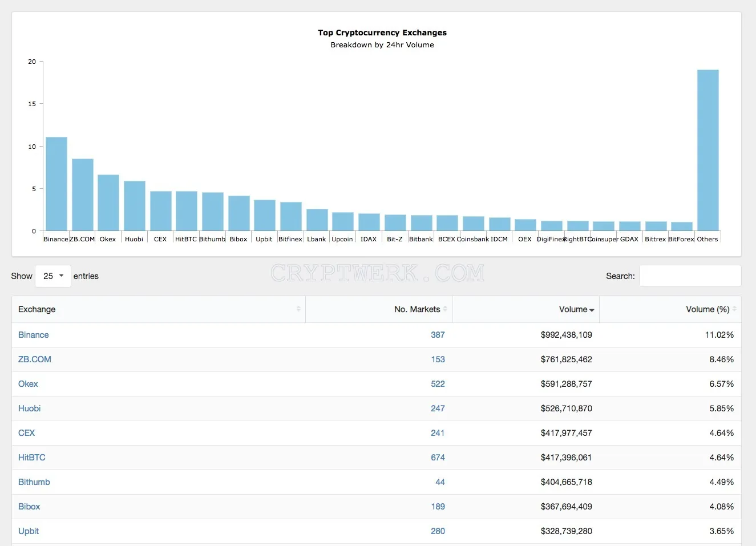Open the HitBTC exchange link in the table
This screenshot has height=546, width=756.
(x=32, y=458)
